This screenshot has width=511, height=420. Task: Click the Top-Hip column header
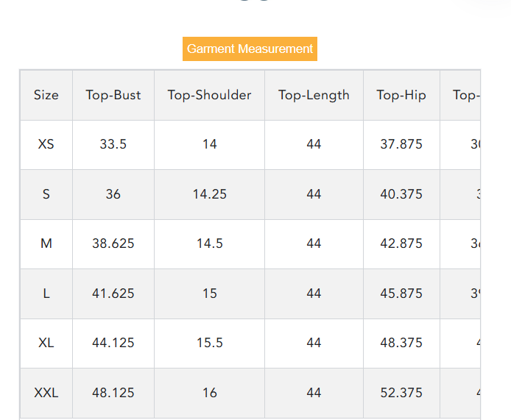[x=401, y=95]
